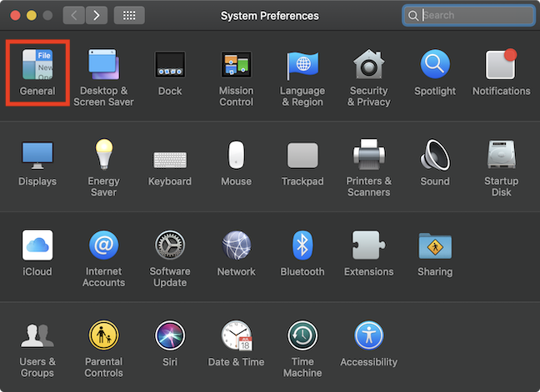
Task: Click the Show All grid button
Action: pos(129,16)
